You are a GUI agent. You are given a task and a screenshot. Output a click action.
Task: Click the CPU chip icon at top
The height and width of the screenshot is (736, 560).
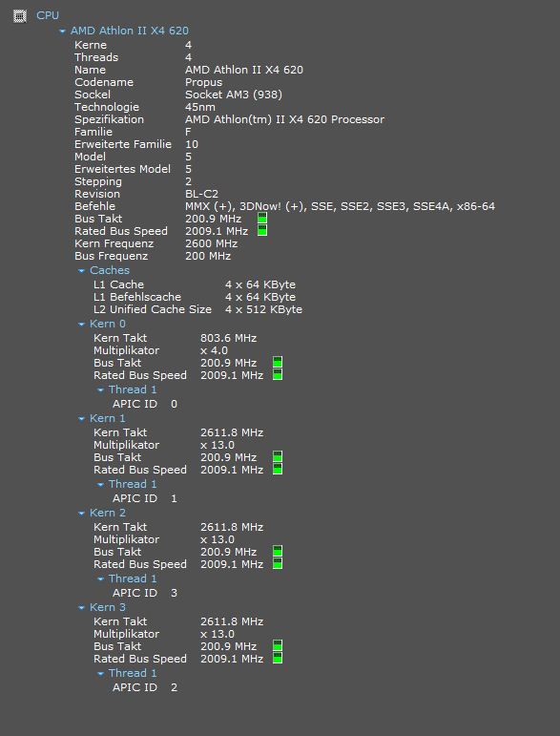point(20,16)
